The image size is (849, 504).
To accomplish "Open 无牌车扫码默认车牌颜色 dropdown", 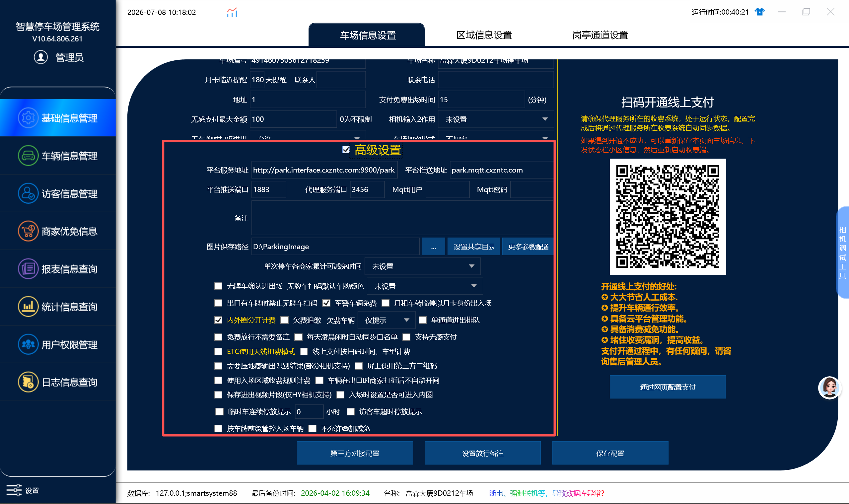I will coord(425,286).
